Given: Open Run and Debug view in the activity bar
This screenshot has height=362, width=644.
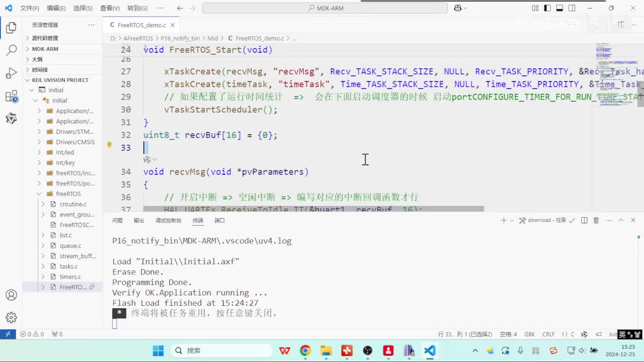Looking at the screenshot, I should (11, 73).
